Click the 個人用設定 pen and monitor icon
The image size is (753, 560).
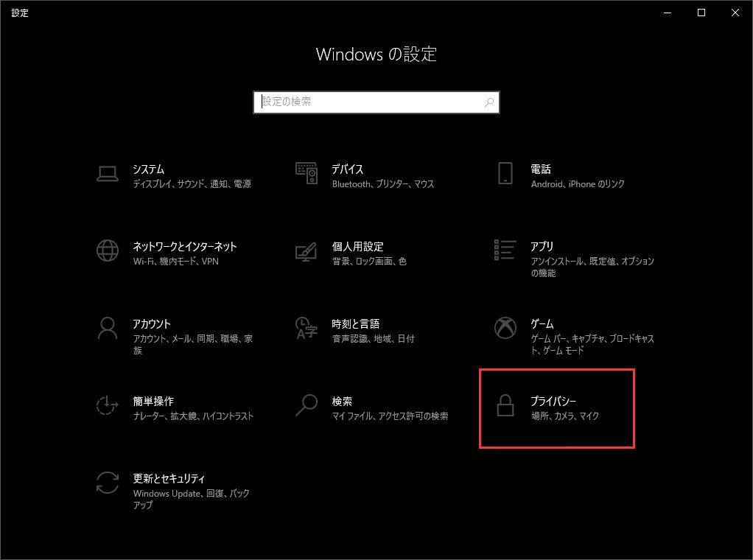[x=307, y=252]
